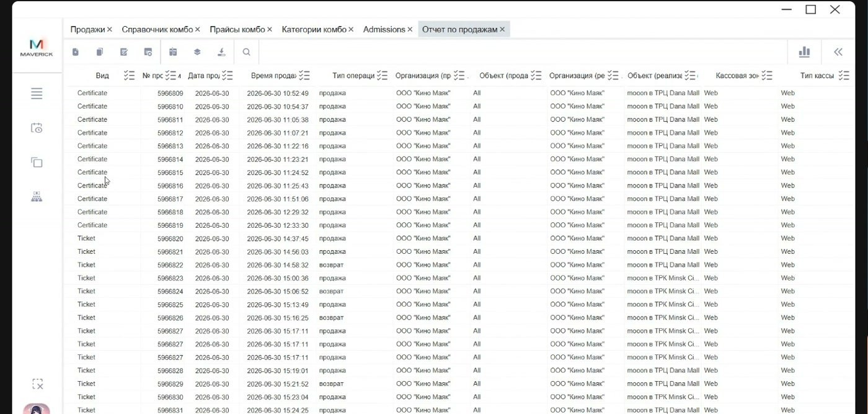Screen dimensions: 868x414
Task: Click Certificate in row 5966819
Action: pyautogui.click(x=92, y=225)
